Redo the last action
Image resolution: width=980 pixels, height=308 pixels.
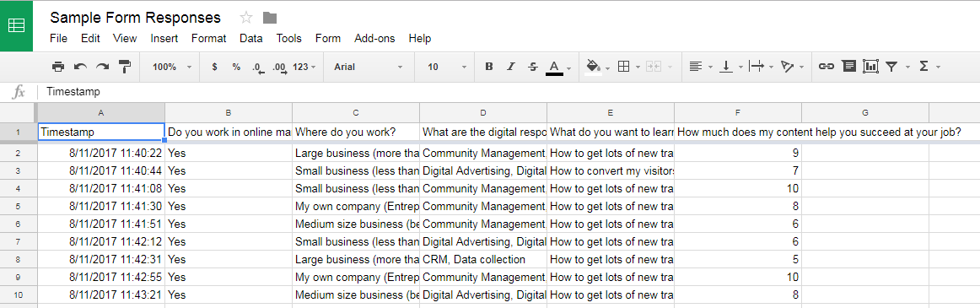(103, 67)
